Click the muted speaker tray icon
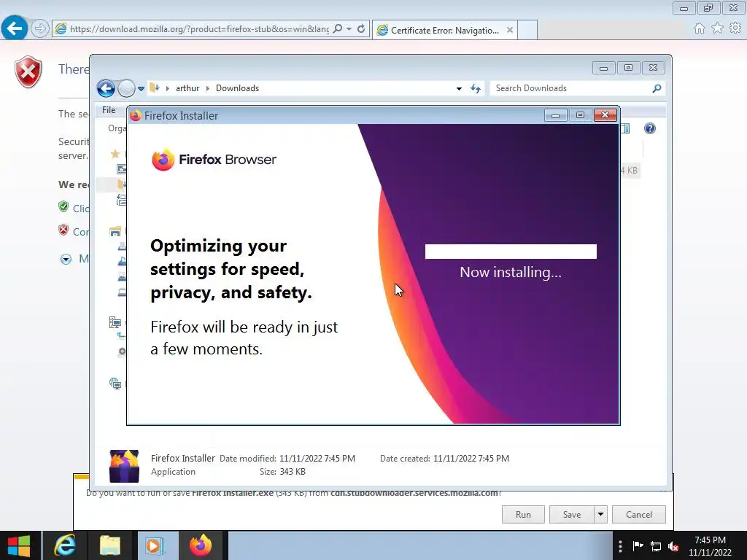 tap(673, 546)
